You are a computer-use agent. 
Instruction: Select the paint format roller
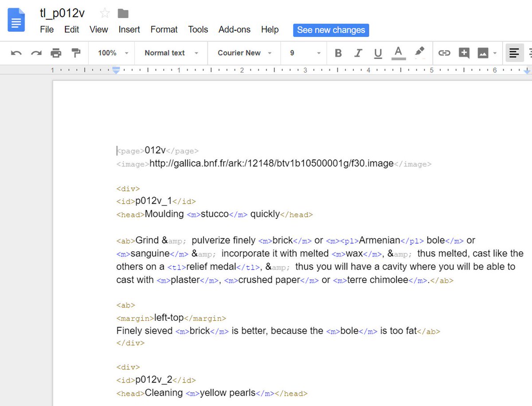tap(76, 53)
